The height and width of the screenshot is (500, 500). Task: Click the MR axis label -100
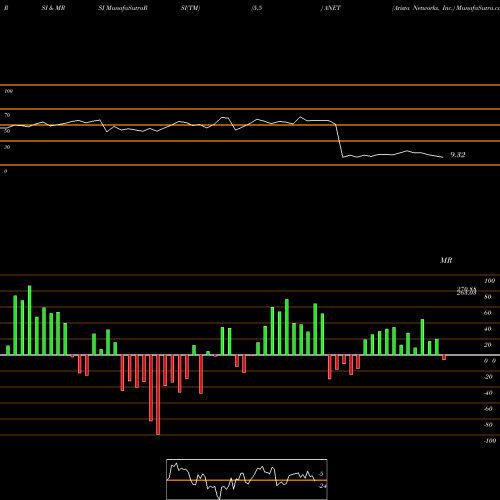(x=490, y=441)
